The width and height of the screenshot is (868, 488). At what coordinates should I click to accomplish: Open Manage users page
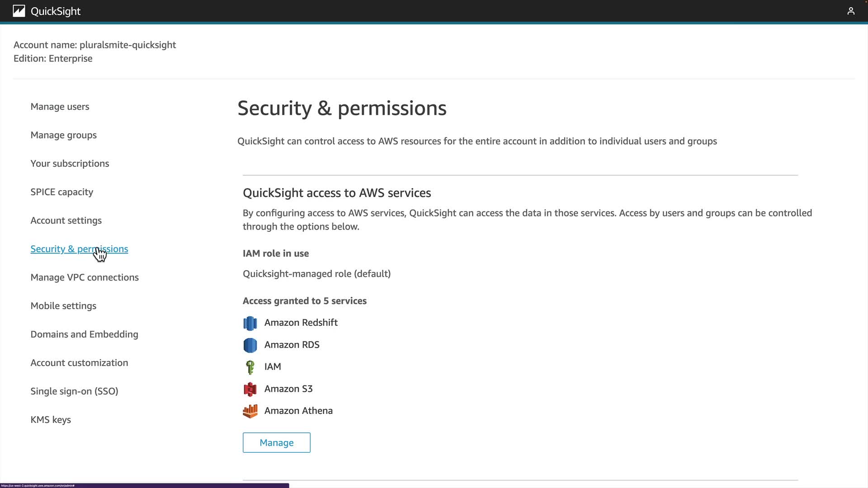(x=60, y=107)
